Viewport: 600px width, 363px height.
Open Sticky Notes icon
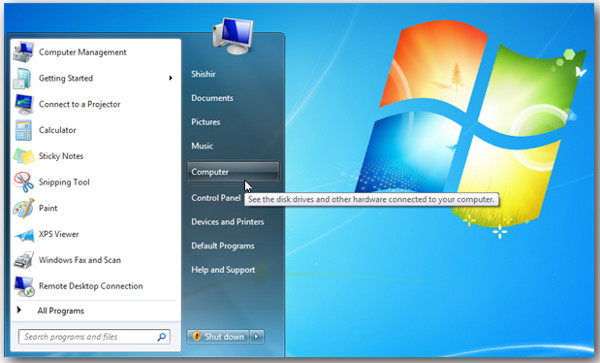point(23,156)
